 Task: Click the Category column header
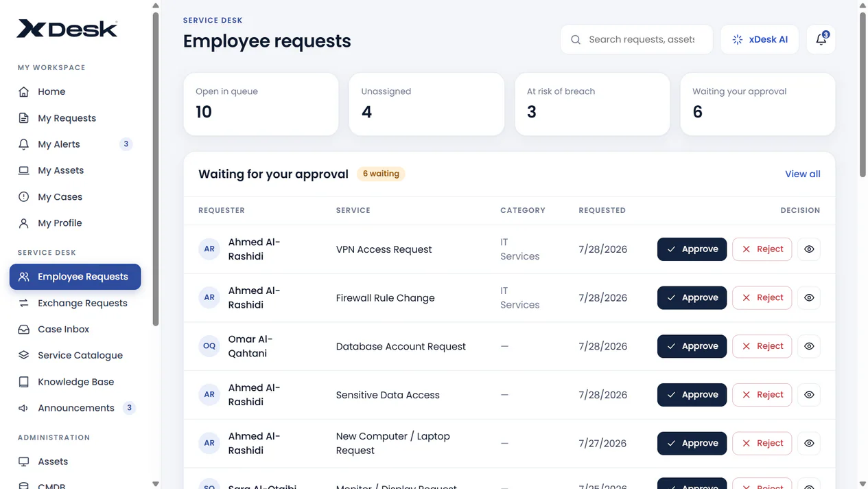tap(523, 210)
